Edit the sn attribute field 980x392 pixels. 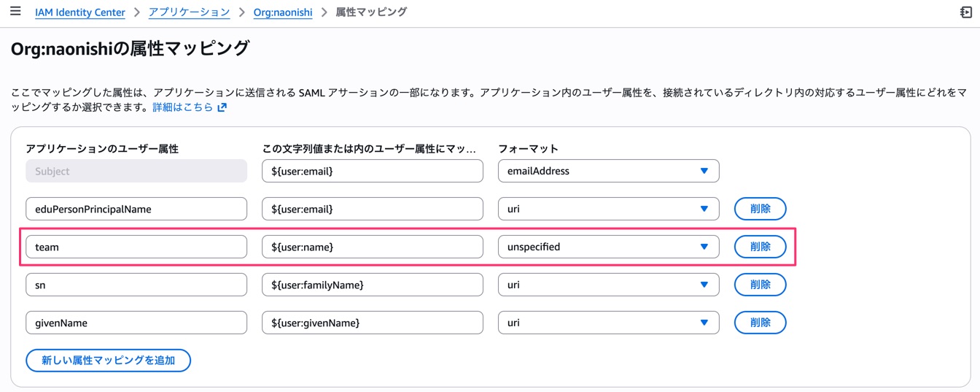136,285
